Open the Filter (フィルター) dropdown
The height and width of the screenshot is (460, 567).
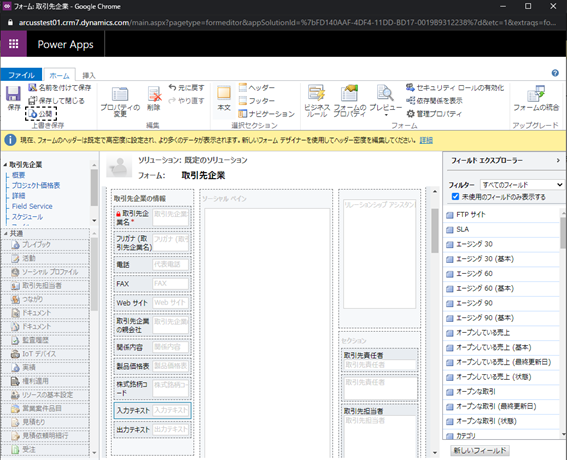click(522, 185)
